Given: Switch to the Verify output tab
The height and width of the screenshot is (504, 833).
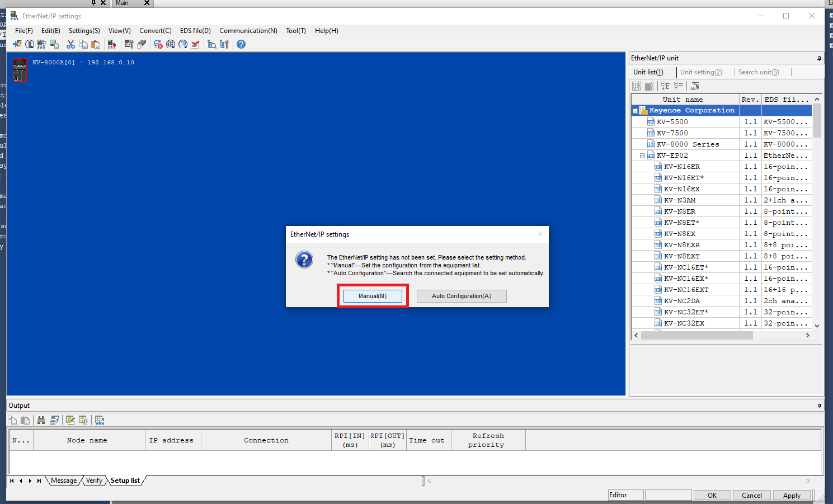Looking at the screenshot, I should pyautogui.click(x=94, y=481).
